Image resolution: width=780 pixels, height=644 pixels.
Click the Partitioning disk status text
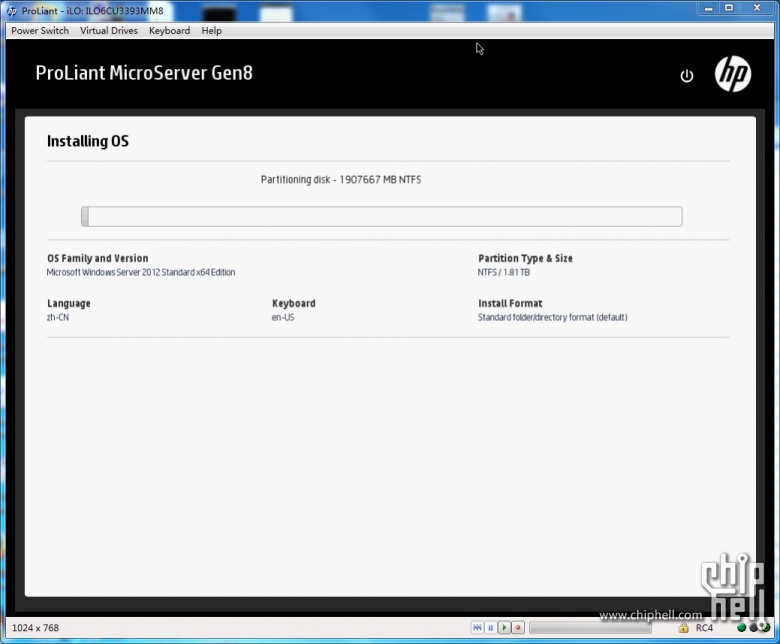[341, 180]
